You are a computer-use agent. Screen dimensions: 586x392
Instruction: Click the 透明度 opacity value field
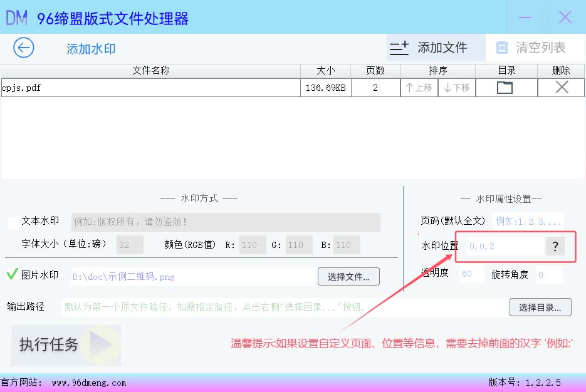tap(471, 274)
